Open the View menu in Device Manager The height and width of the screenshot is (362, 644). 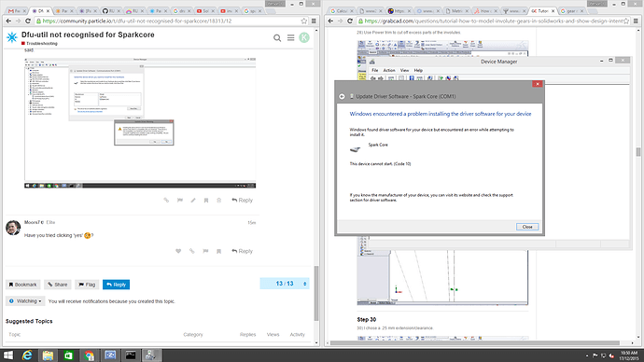(404, 70)
